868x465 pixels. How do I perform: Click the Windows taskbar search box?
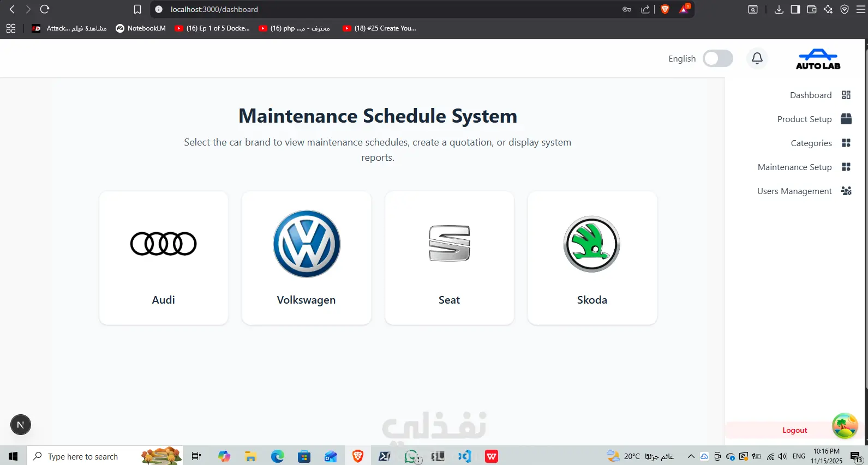coord(105,456)
